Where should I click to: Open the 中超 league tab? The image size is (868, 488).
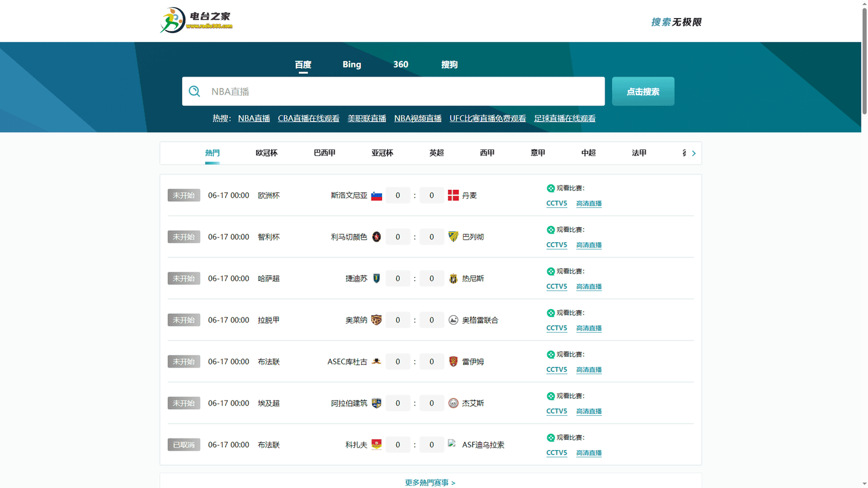[x=588, y=153]
